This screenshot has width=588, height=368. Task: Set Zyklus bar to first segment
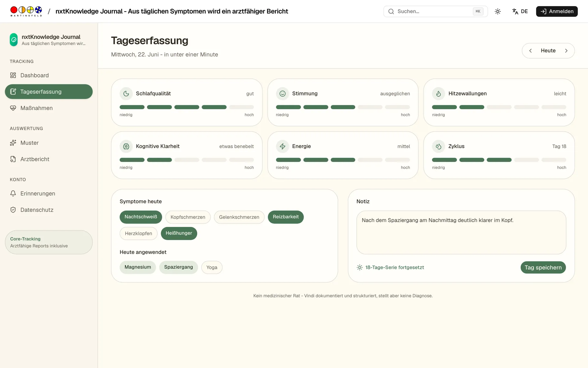444,160
